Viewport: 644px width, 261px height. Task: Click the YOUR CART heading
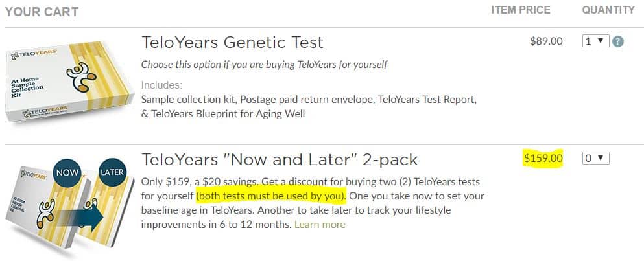(x=42, y=12)
